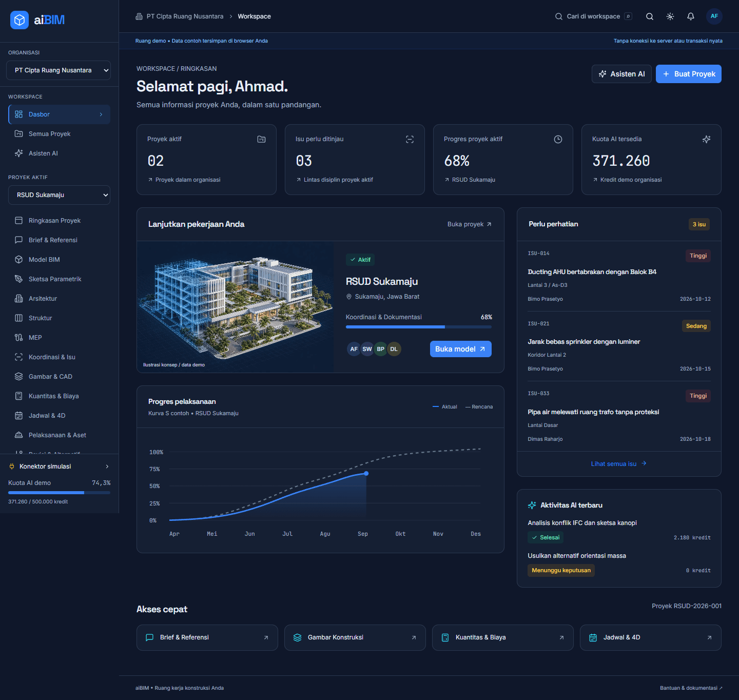Viewport: 739px width, 700px height.
Task: Open Koordinasi & Isu menu item
Action: (60, 357)
